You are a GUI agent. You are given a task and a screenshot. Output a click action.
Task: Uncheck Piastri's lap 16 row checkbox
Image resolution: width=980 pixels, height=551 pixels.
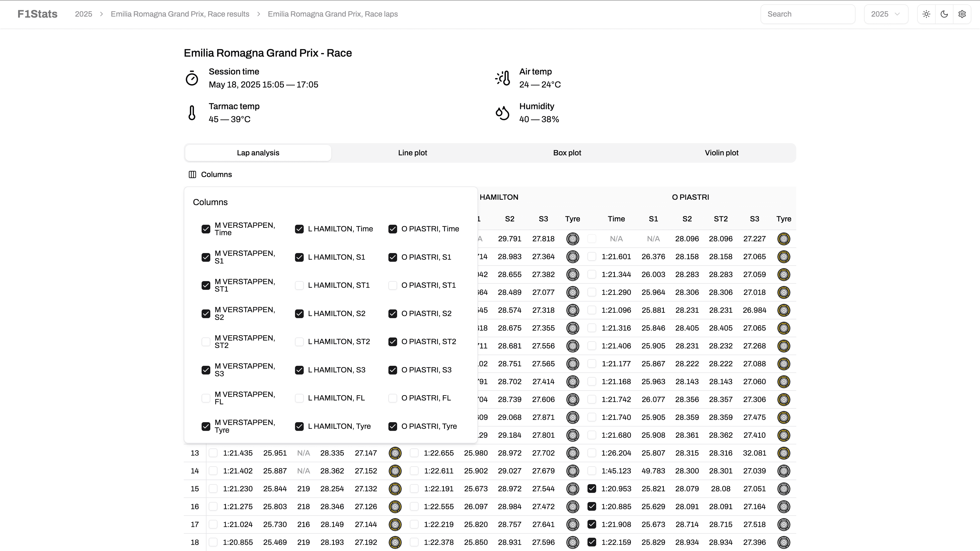click(592, 507)
